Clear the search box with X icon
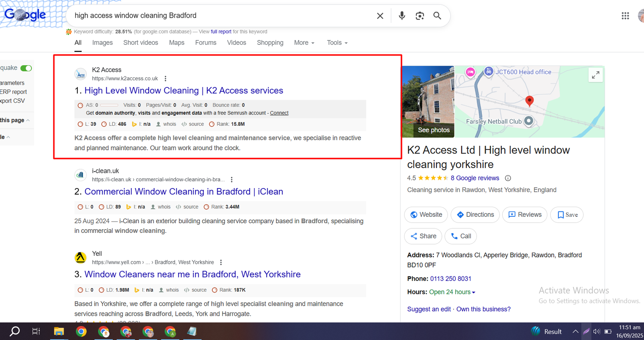 point(380,16)
